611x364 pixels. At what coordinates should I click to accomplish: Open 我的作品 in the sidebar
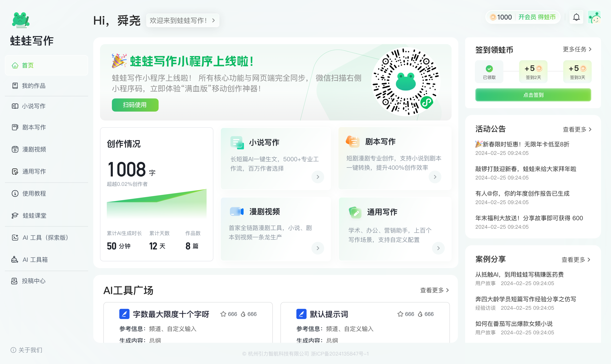pos(34,86)
